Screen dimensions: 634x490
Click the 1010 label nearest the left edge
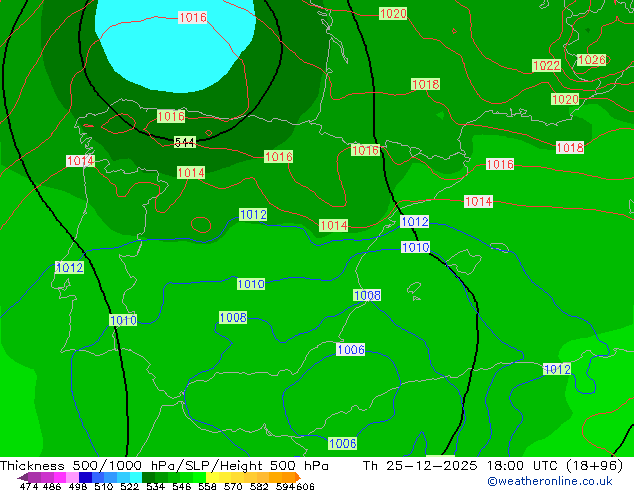point(123,321)
